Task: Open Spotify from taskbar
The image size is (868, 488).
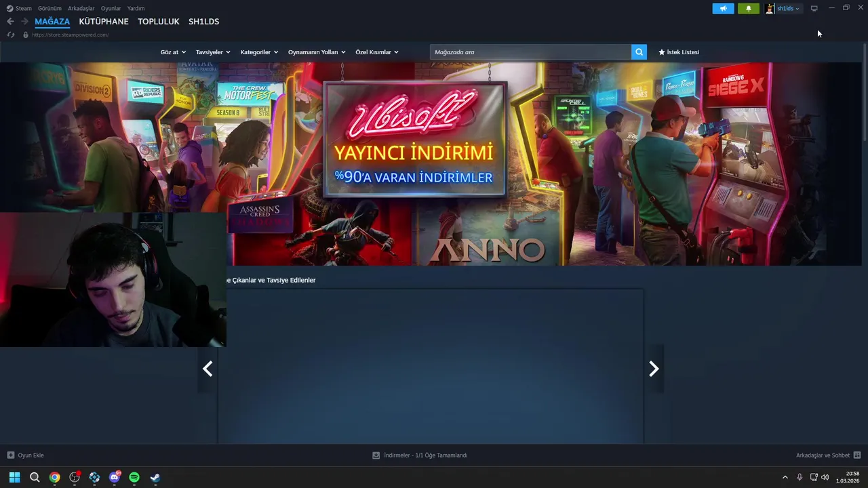Action: click(x=134, y=477)
